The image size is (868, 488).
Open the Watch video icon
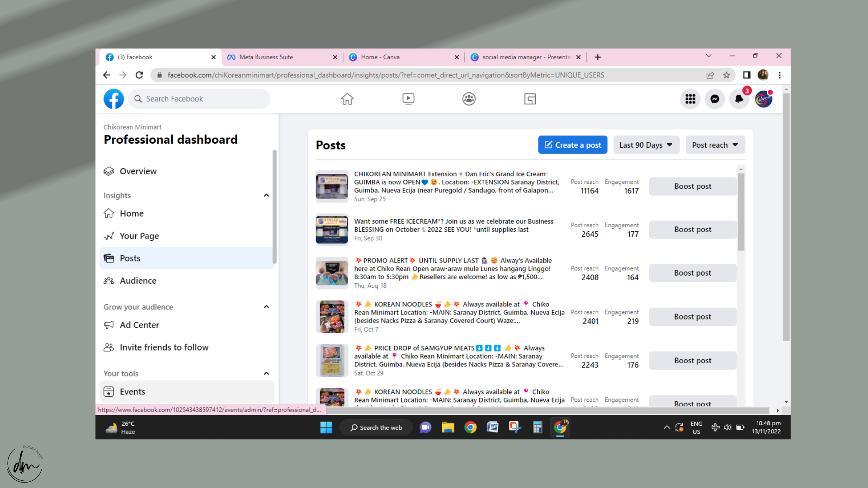pos(408,99)
